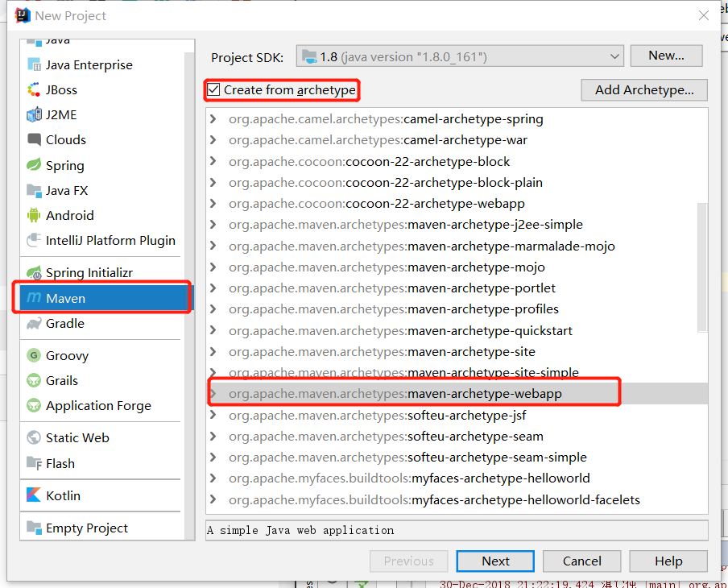This screenshot has height=588, width=728.
Task: Click the Grails icon
Action: pyautogui.click(x=34, y=380)
